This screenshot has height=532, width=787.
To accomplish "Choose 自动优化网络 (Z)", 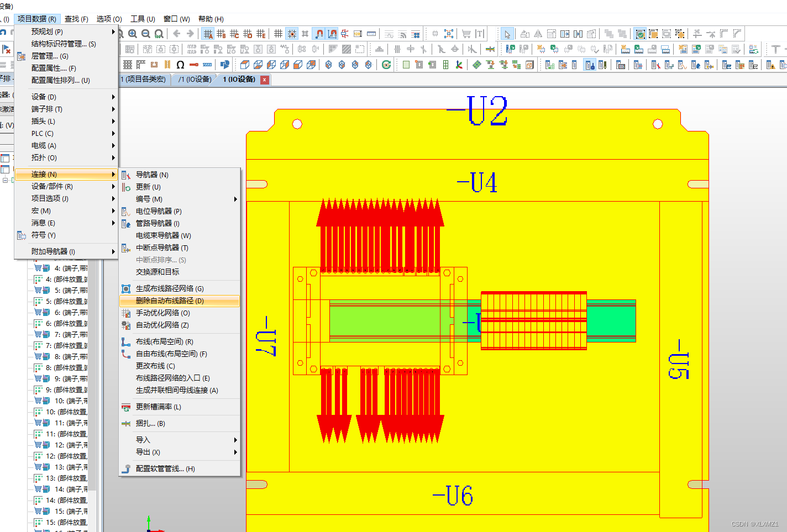I will (180, 325).
